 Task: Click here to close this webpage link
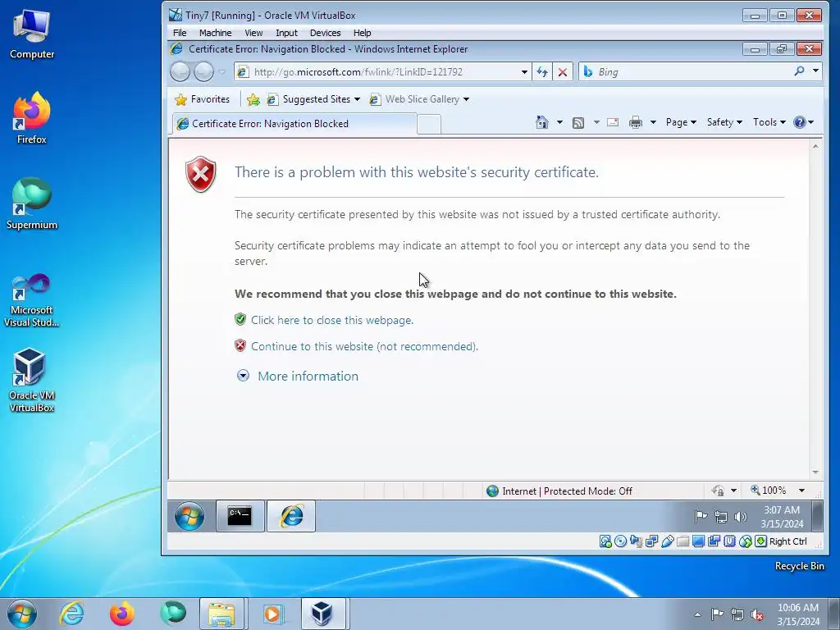(x=332, y=321)
